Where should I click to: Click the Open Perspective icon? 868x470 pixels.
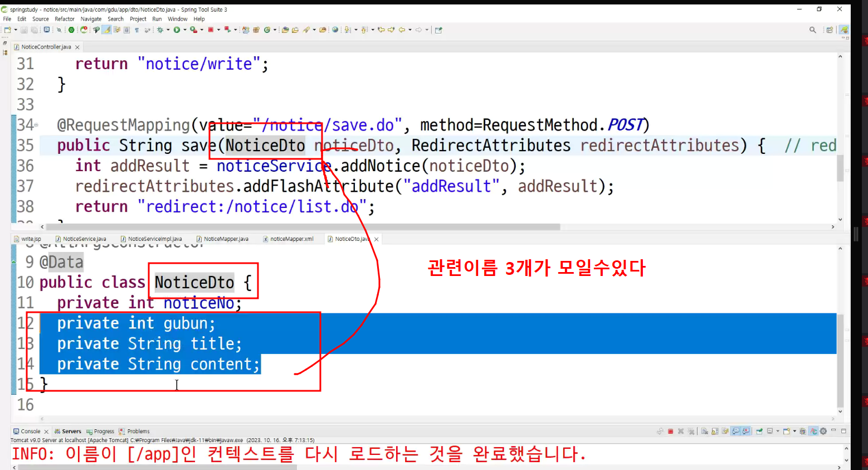pos(830,30)
